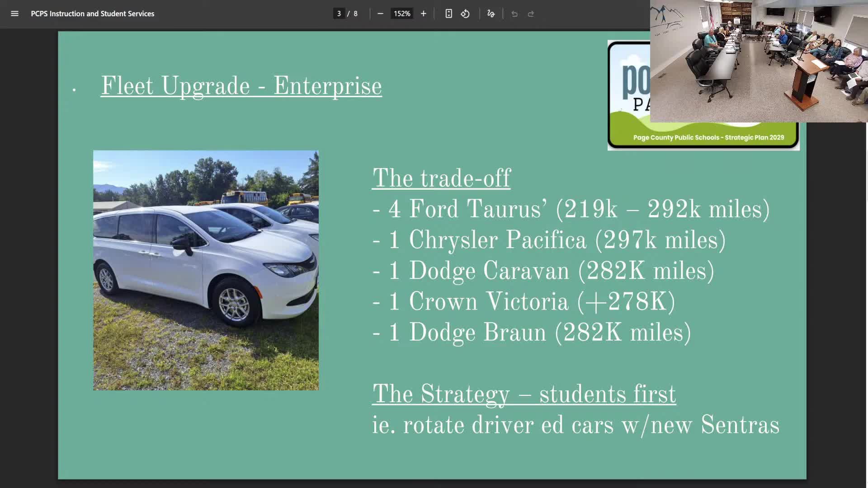Image resolution: width=868 pixels, height=488 pixels.
Task: Select the draw annotation tool
Action: click(491, 14)
